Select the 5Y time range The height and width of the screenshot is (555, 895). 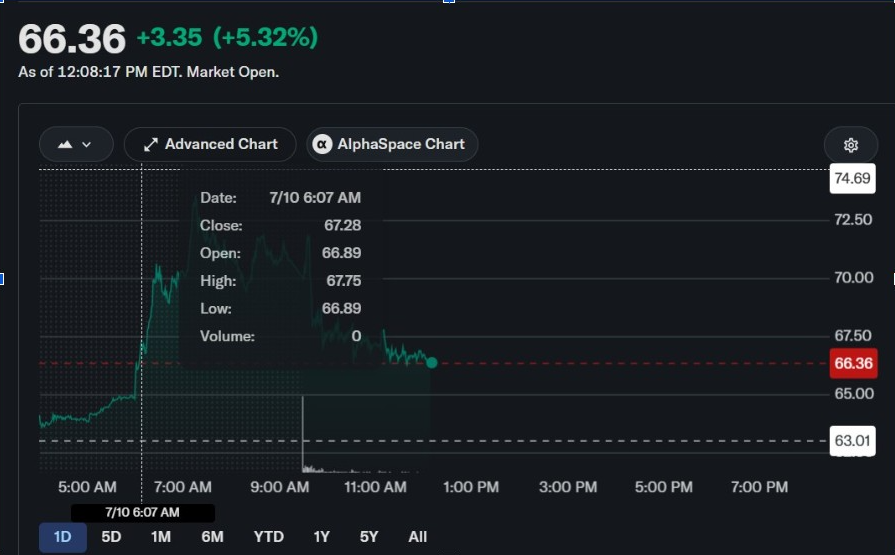(x=369, y=537)
